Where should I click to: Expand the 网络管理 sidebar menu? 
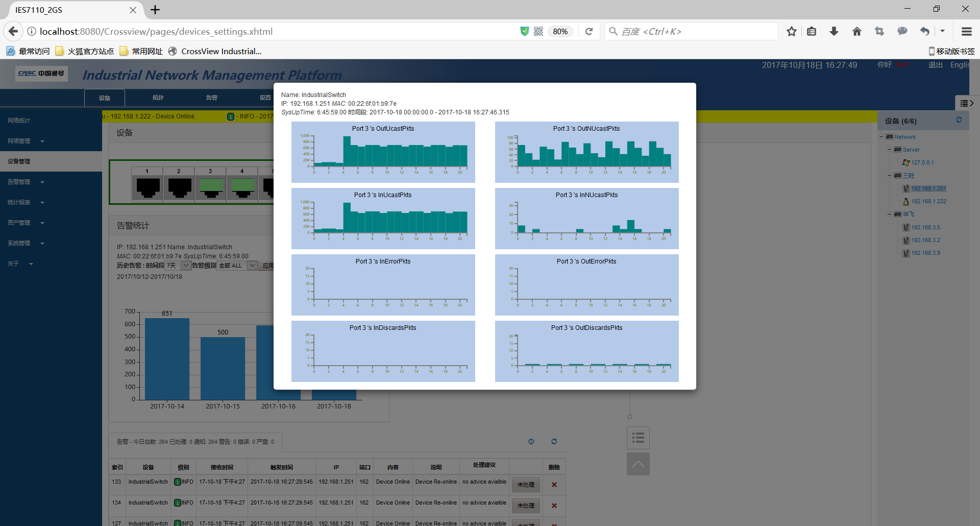(x=26, y=141)
